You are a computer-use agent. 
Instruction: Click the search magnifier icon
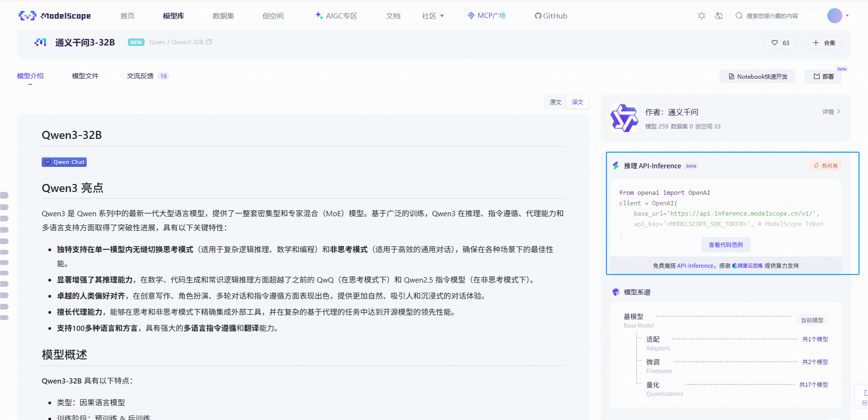click(739, 16)
